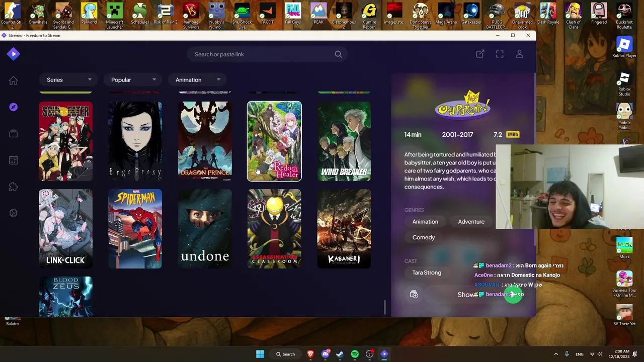Open Discord from the taskbar
644x362 pixels.
tap(325, 354)
